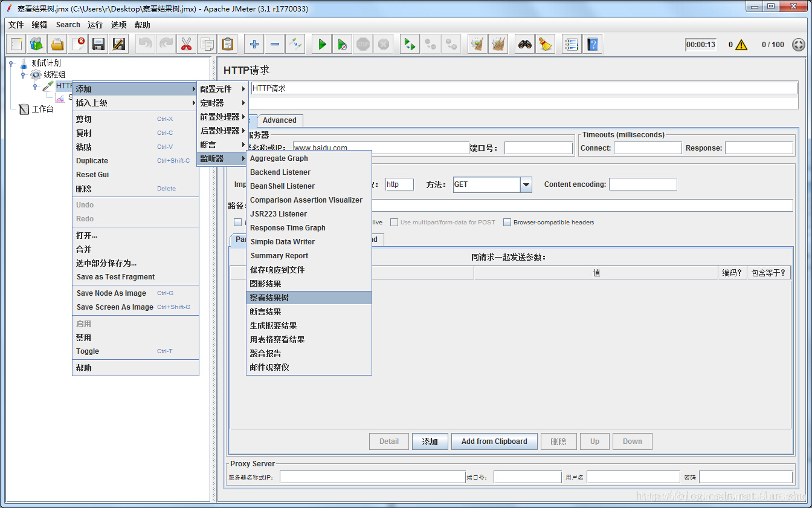Image resolution: width=812 pixels, height=508 pixels.
Task: Click the running threads indicator circle icon
Action: (x=798, y=45)
